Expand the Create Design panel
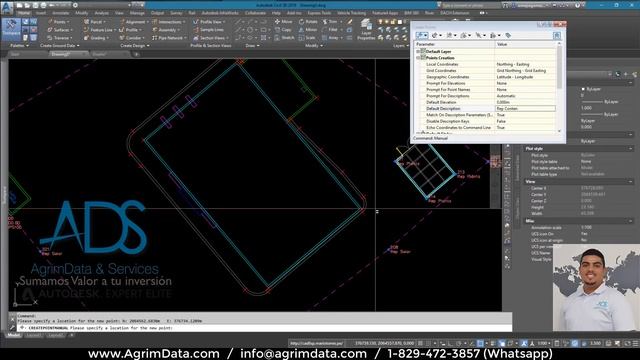The width and height of the screenshot is (640, 360). click(135, 46)
